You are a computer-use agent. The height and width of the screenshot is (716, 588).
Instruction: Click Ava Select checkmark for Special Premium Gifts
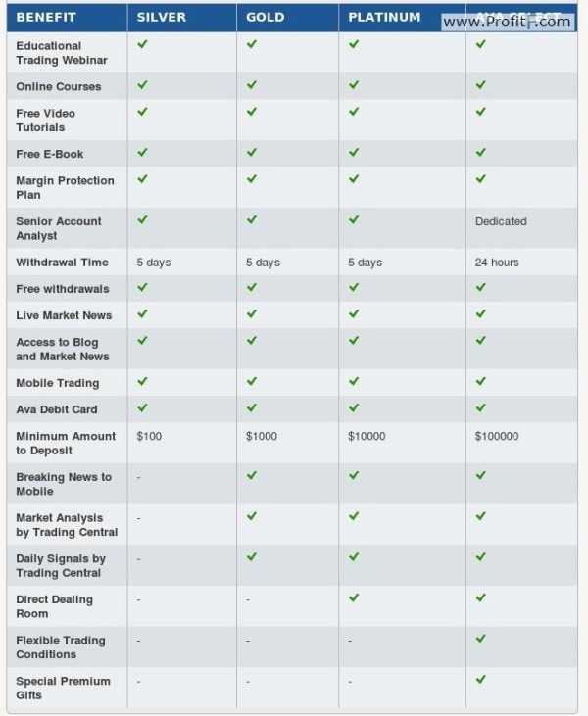(480, 680)
